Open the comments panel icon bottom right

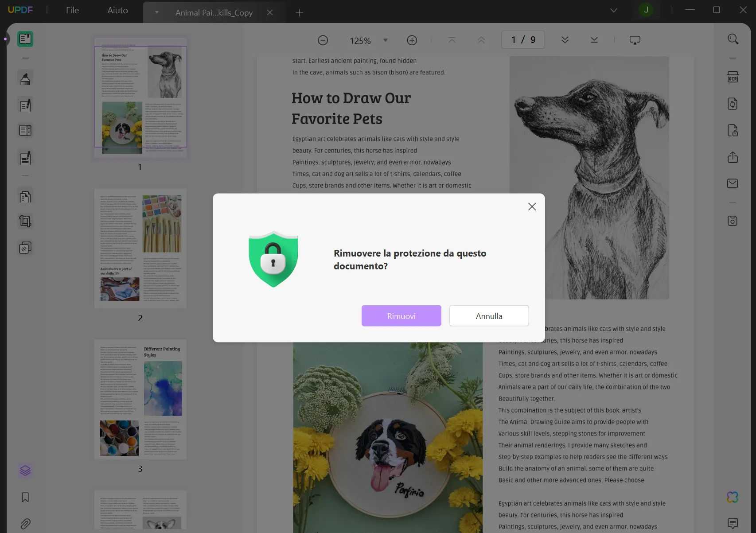coord(733,524)
